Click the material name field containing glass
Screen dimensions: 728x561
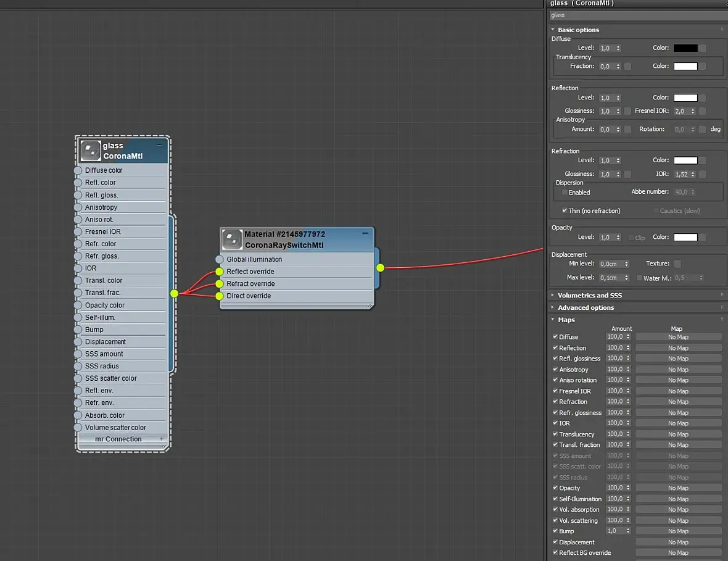coord(635,15)
